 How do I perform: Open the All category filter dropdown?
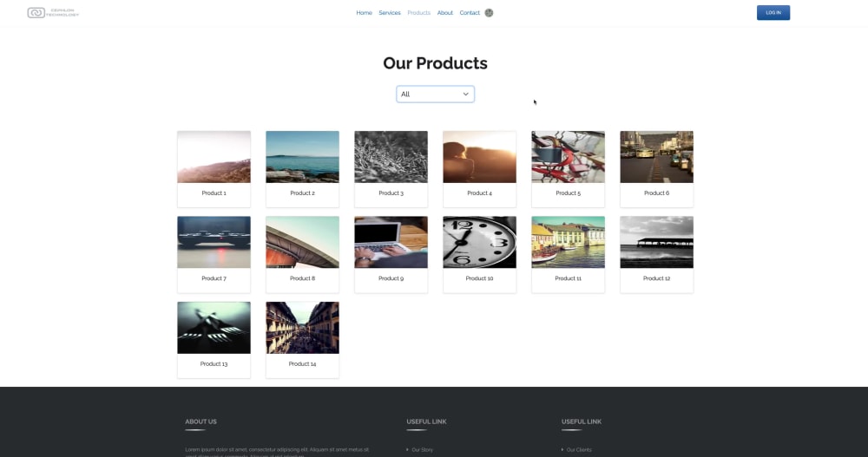pos(435,94)
